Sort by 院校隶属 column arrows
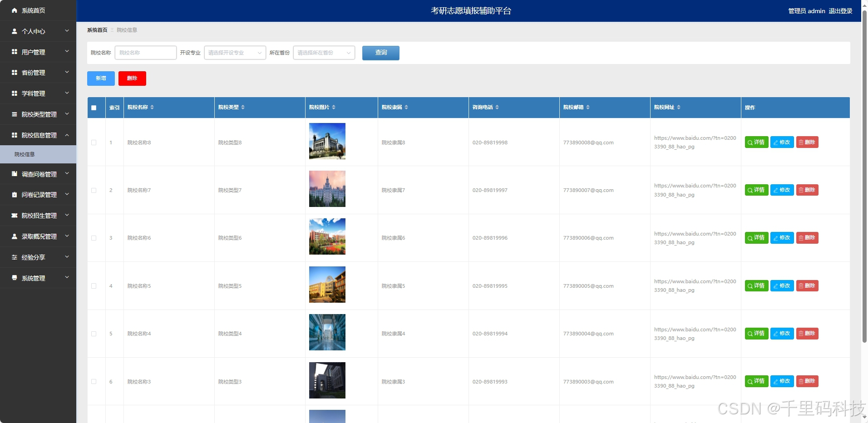Image resolution: width=868 pixels, height=423 pixels. click(x=406, y=108)
